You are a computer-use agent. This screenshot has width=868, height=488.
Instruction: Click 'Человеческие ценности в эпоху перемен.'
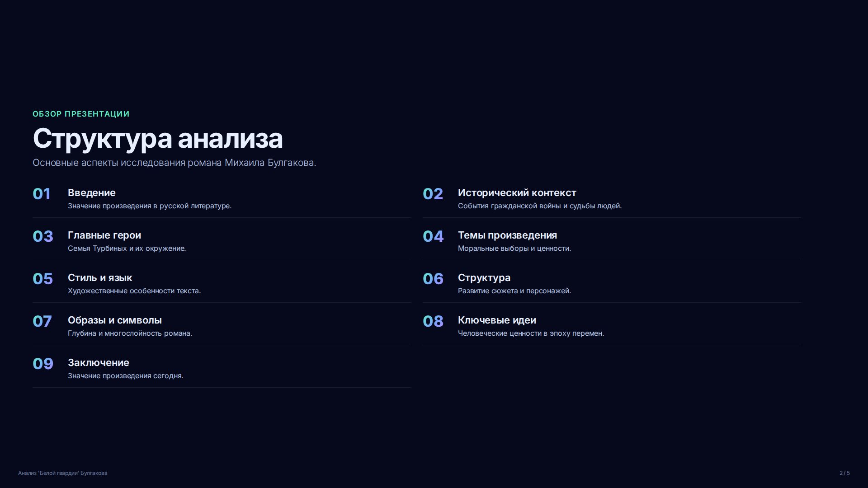coord(531,333)
